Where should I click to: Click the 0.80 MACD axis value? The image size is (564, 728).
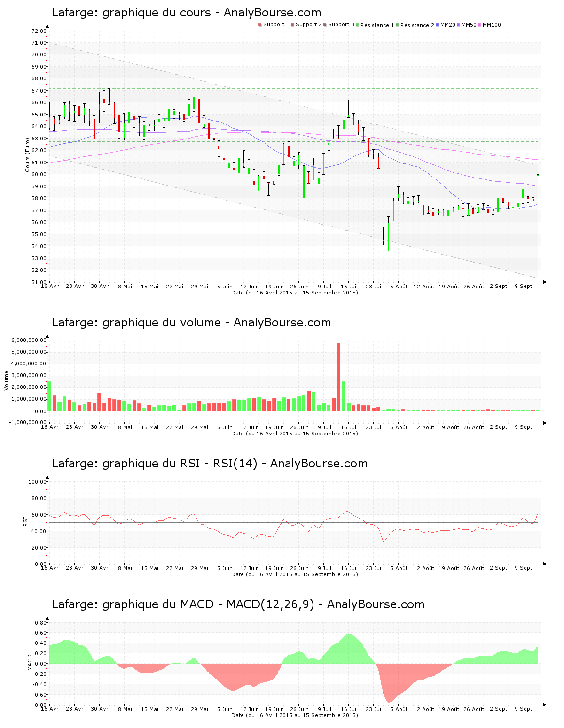pos(41,623)
